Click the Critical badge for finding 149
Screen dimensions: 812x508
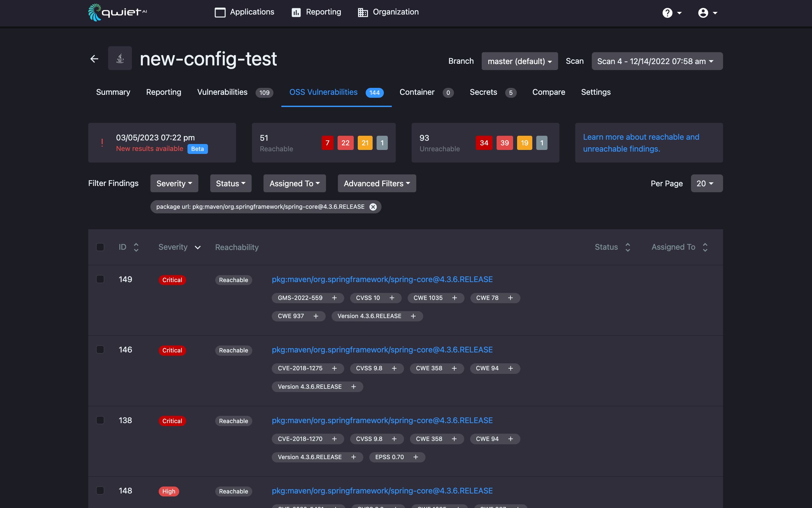[172, 280]
